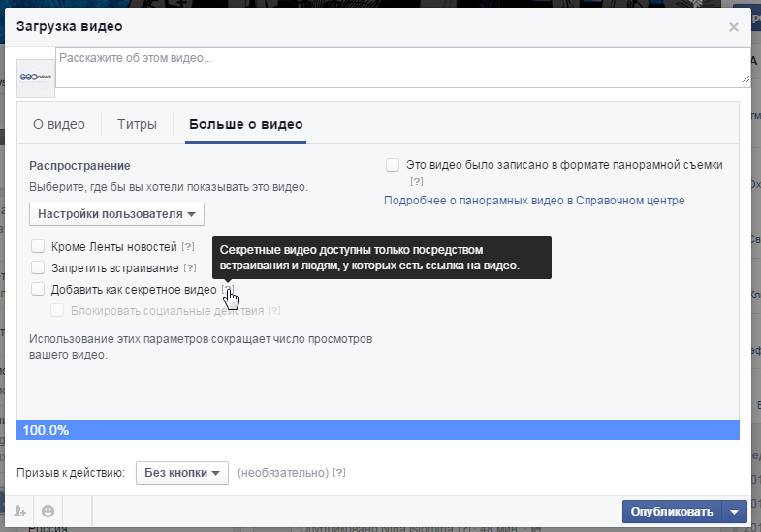Click the resize grip of description field
This screenshot has width=761, height=532.
click(x=745, y=79)
